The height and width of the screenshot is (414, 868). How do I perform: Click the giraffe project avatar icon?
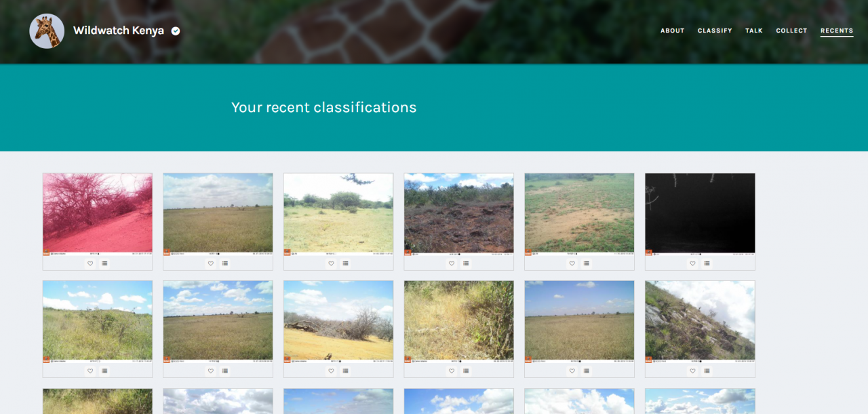coord(47,31)
